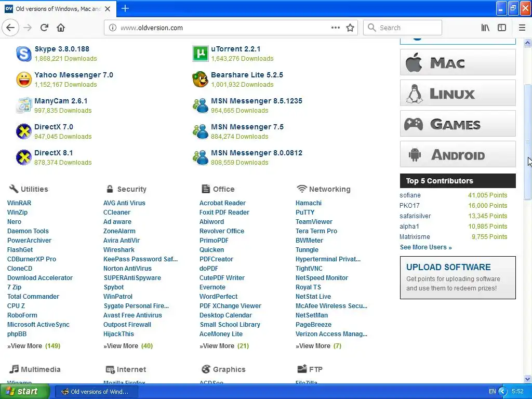Open the Firefox hamburger menu
This screenshot has height=399, width=532.
click(x=522, y=28)
